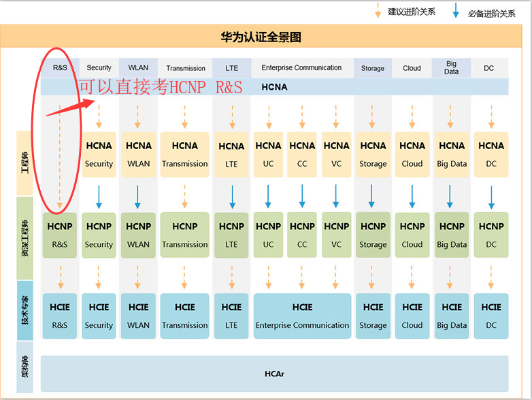Open the HCNP UC certification box

tap(268, 235)
